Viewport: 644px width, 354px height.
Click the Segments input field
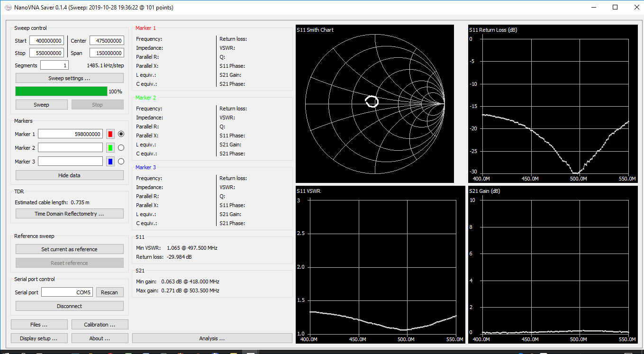(x=54, y=65)
